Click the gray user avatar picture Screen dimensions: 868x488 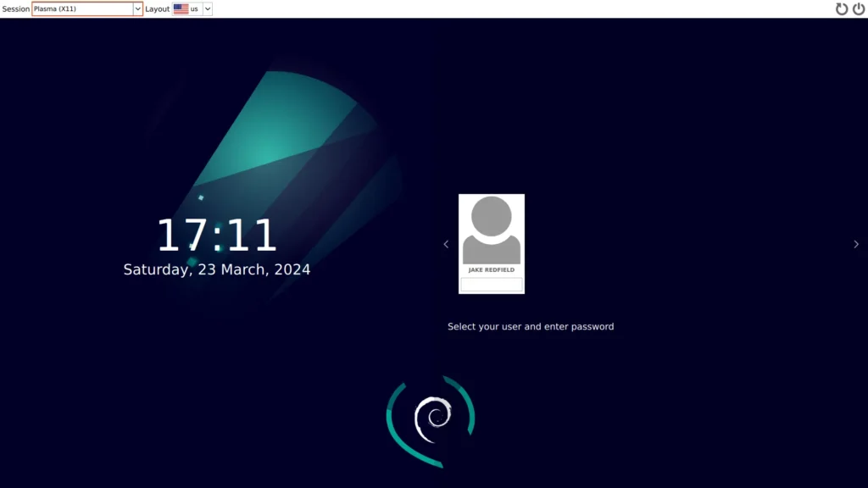click(492, 230)
